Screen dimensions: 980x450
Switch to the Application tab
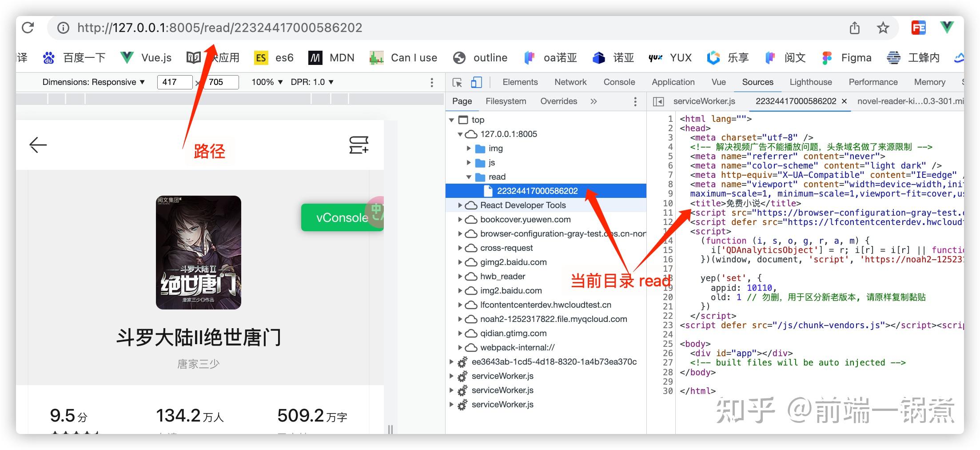click(673, 82)
